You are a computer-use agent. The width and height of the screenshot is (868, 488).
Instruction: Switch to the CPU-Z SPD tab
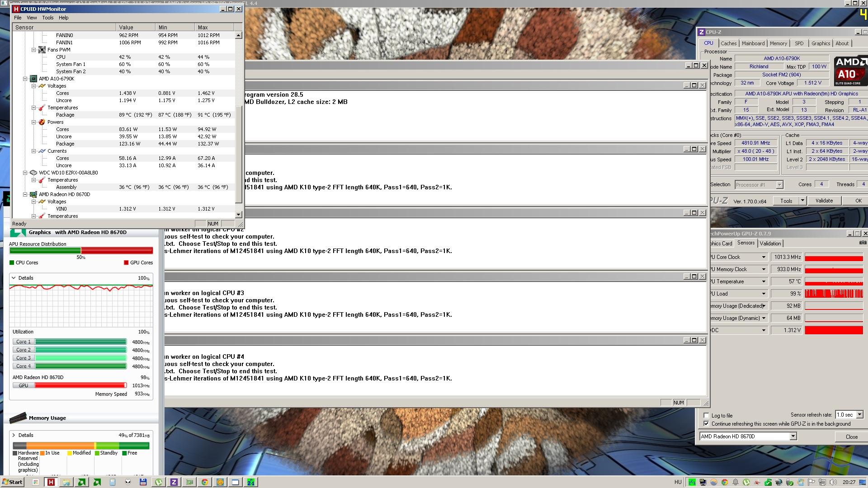(x=799, y=43)
